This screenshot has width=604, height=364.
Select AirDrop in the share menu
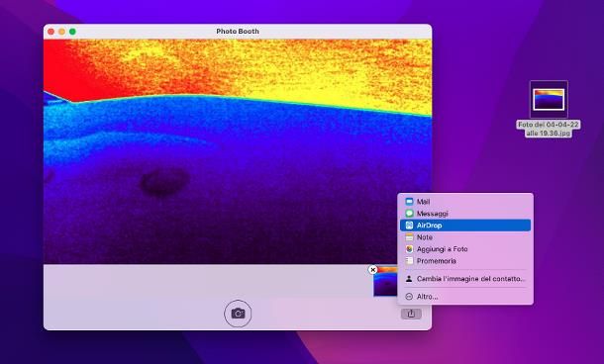point(465,226)
